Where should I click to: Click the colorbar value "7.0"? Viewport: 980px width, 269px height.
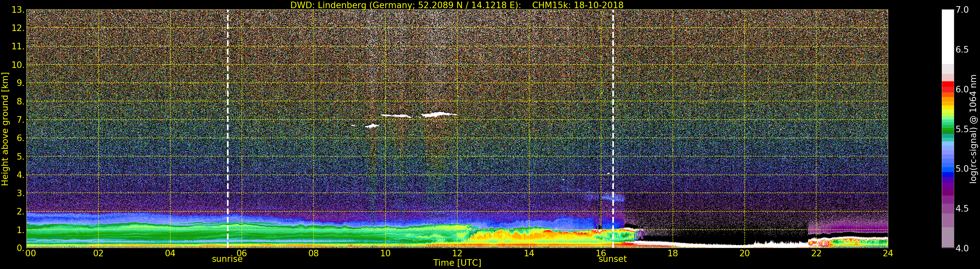tap(962, 10)
